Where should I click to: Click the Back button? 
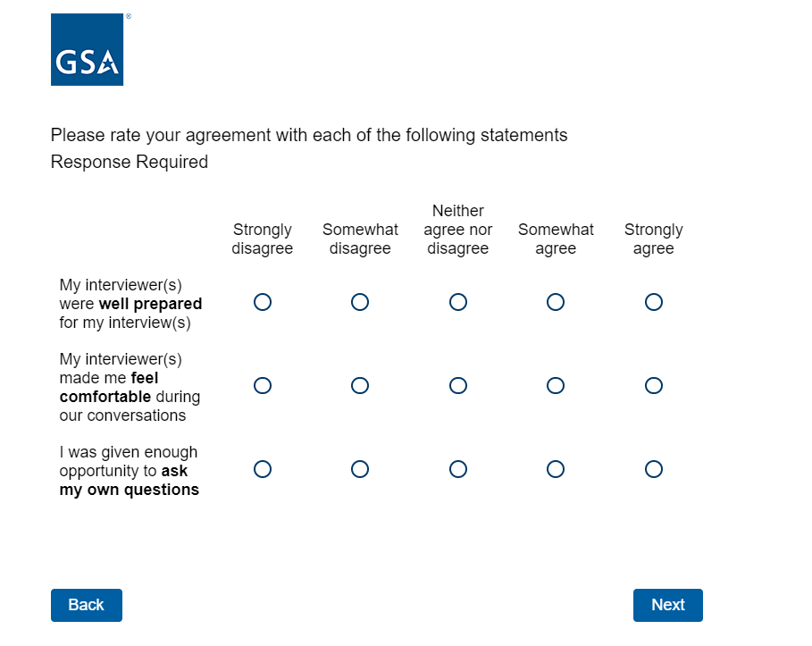click(x=87, y=605)
